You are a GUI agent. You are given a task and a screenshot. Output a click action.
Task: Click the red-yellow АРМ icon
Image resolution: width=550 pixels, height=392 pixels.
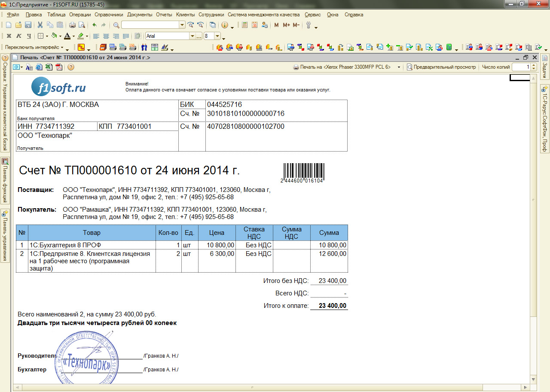coord(82,47)
